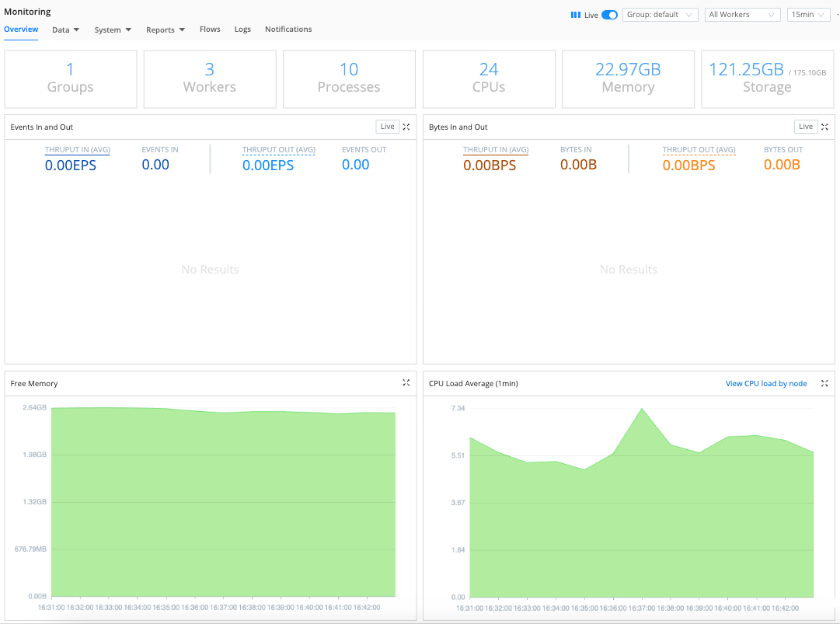This screenshot has width=840, height=624.
Task: Click the Memory tile showing 22.97GB
Action: coord(627,78)
